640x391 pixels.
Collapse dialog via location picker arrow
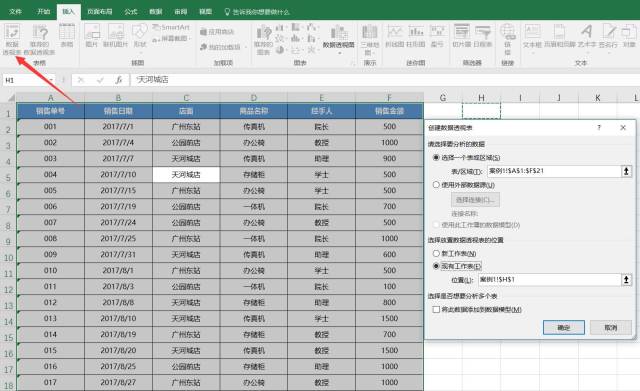(x=627, y=280)
